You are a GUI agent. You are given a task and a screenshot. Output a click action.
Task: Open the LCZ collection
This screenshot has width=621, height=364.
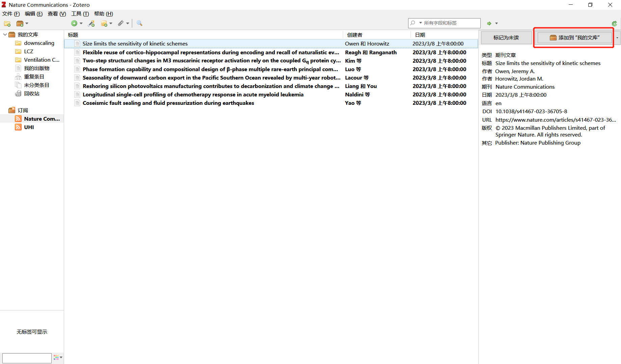tap(29, 52)
